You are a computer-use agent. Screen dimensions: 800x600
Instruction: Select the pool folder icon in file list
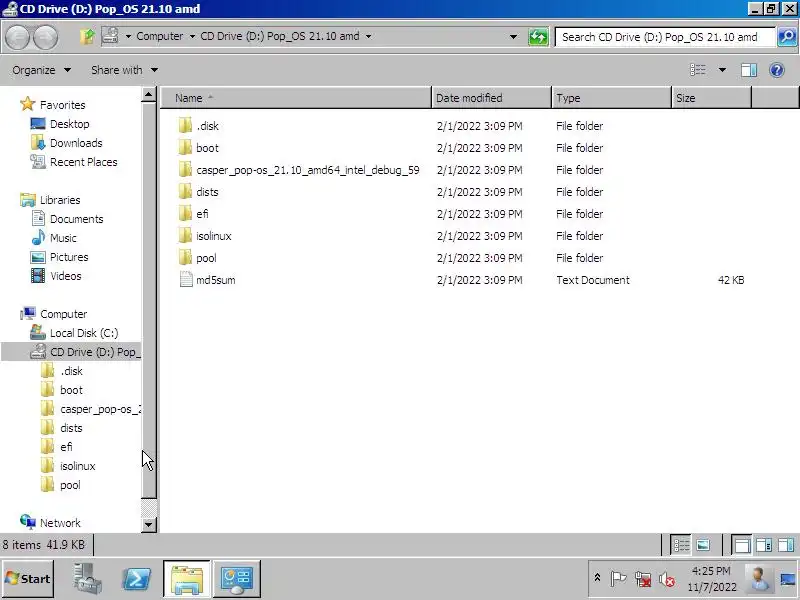tap(185, 258)
